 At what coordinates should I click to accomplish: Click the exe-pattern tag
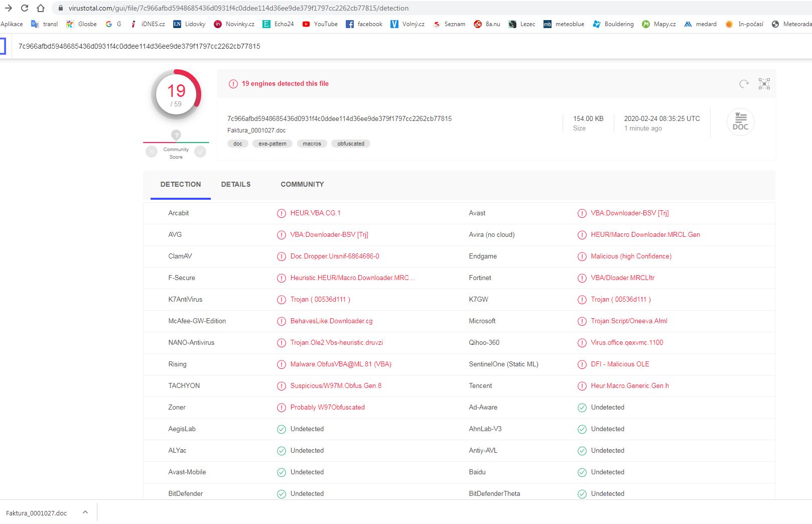tap(273, 144)
